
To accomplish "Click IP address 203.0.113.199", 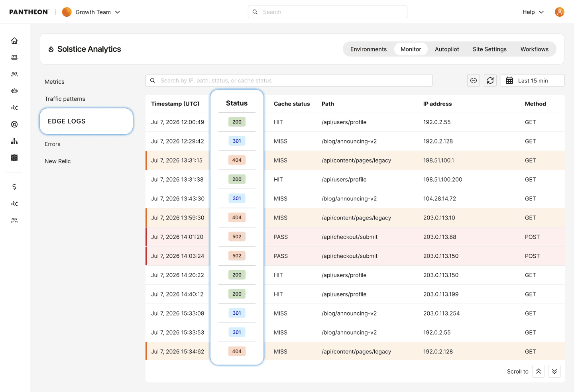I will [441, 294].
